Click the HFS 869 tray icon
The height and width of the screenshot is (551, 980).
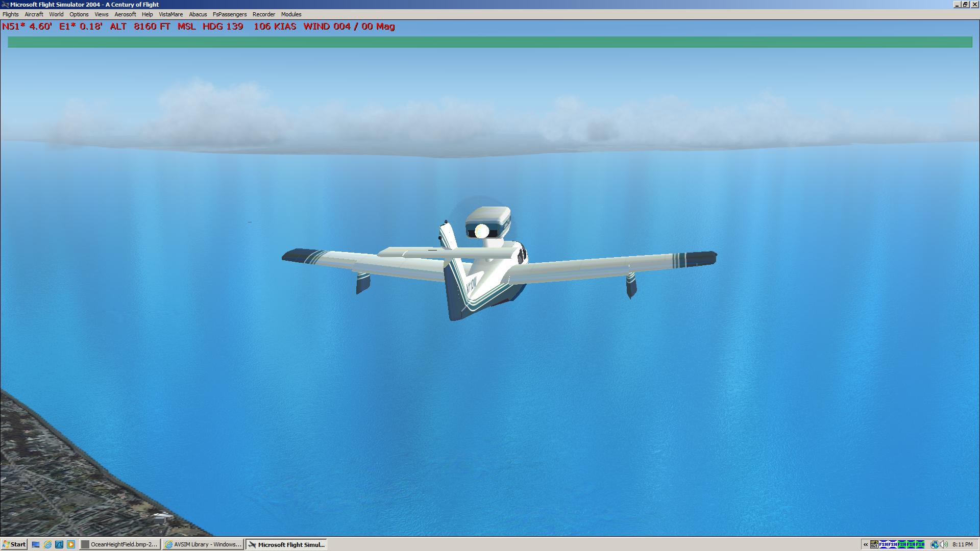(874, 544)
